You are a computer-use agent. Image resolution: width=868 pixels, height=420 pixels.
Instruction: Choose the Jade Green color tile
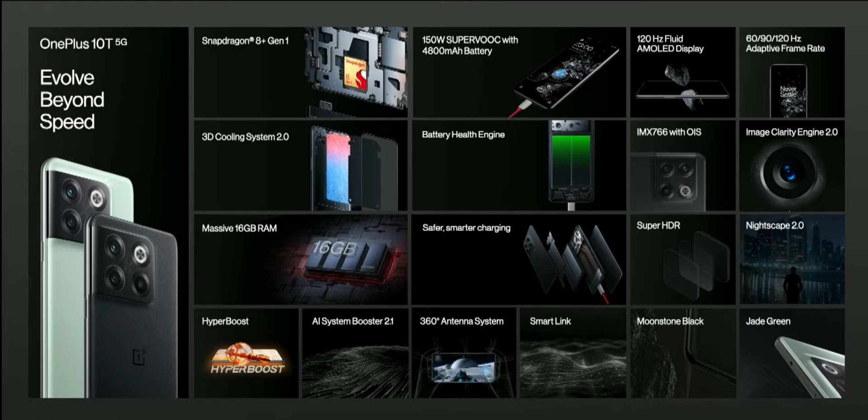[792, 353]
